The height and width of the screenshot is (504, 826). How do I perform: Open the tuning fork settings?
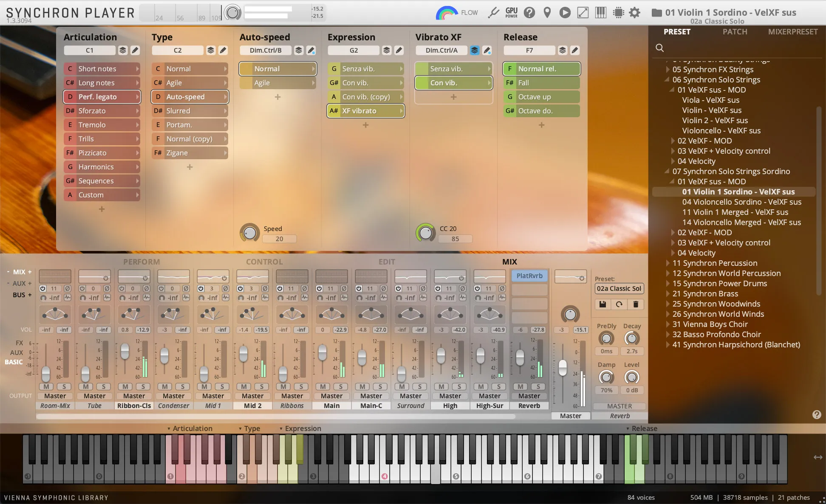tap(493, 13)
